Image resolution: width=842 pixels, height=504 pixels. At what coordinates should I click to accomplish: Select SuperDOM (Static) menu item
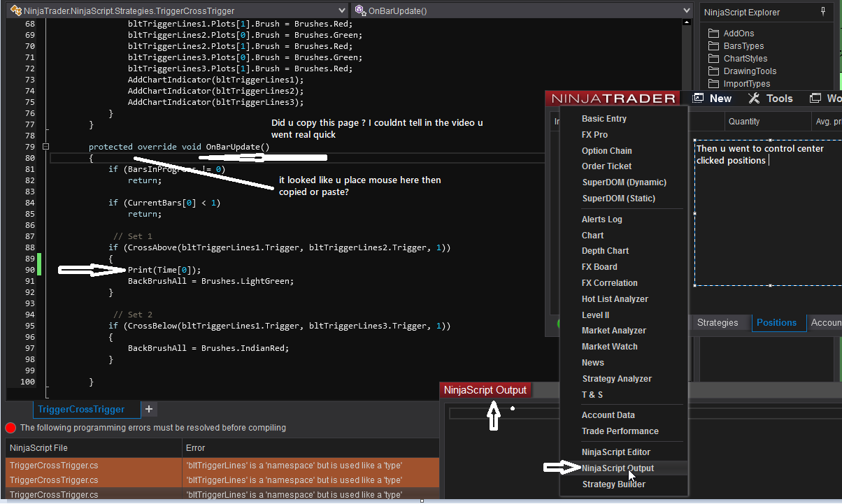(619, 199)
